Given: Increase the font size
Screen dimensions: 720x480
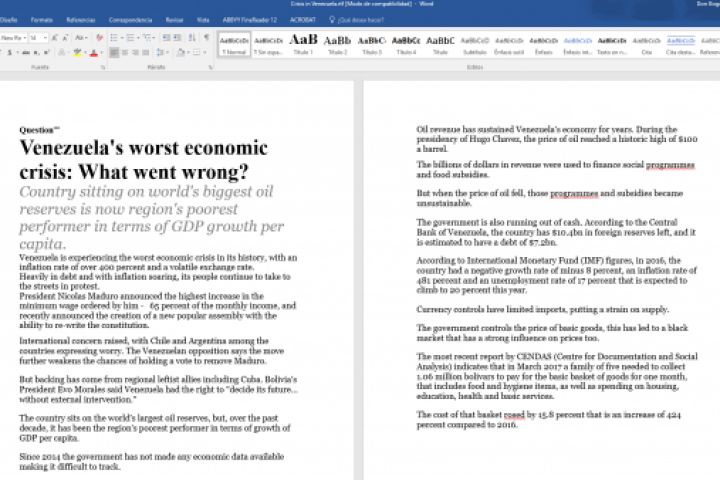Looking at the screenshot, I should pyautogui.click(x=55, y=38).
